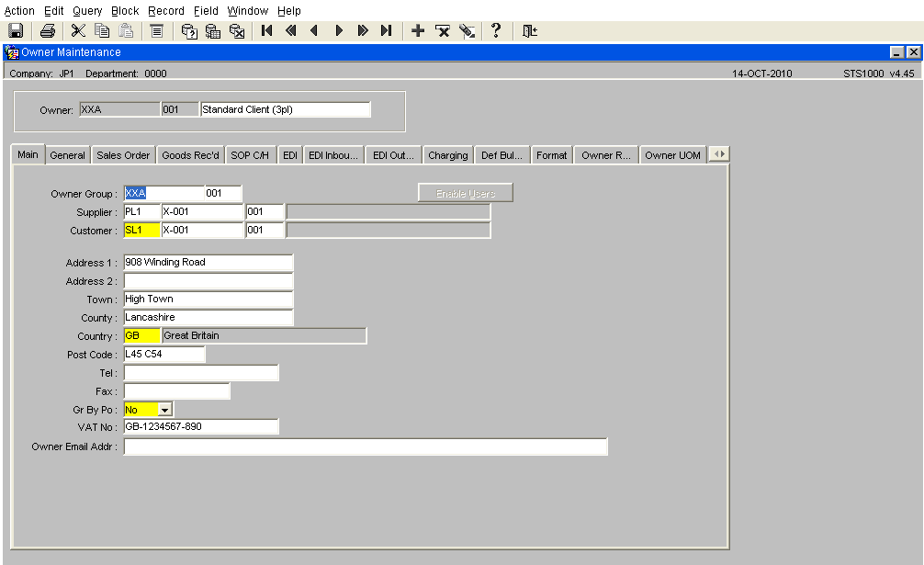
Task: Open the Gr By Po dropdown
Action: 165,410
